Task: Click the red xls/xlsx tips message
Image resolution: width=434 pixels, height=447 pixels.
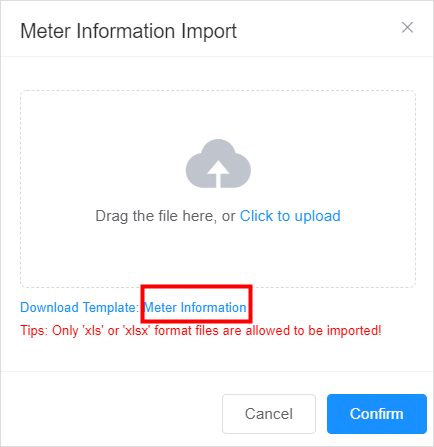Action: (201, 331)
